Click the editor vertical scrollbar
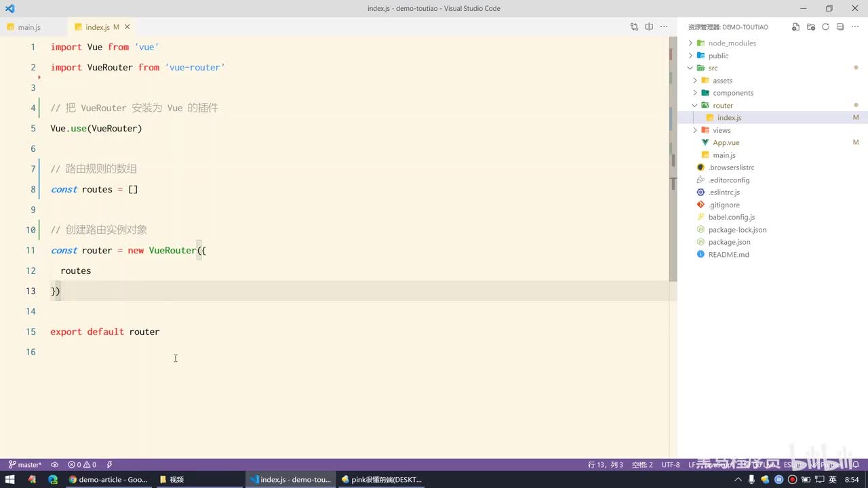 (673, 159)
